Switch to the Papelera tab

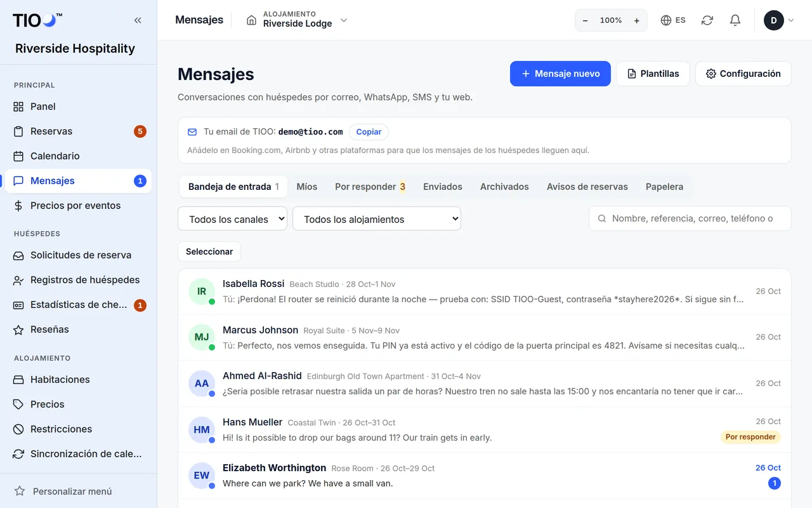(x=664, y=187)
